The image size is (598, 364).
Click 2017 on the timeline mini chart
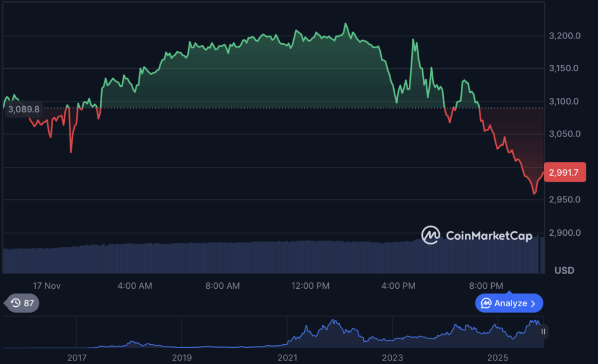(x=77, y=358)
